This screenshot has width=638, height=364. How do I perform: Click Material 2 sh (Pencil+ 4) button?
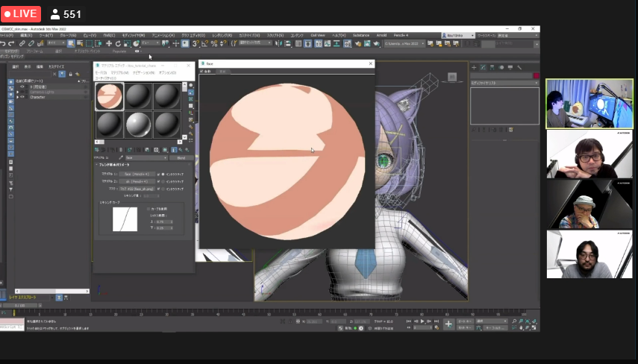[137, 181]
